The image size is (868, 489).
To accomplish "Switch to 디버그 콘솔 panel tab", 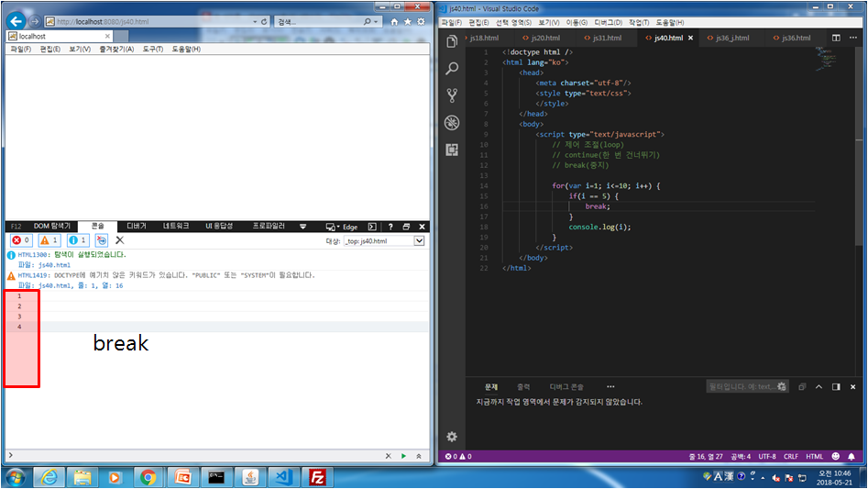I will tap(566, 386).
